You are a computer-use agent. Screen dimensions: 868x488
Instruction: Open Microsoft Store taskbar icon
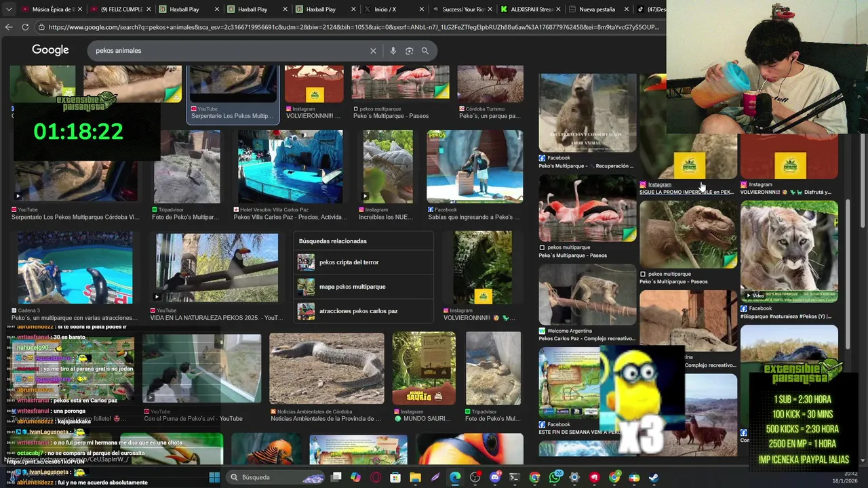(395, 477)
